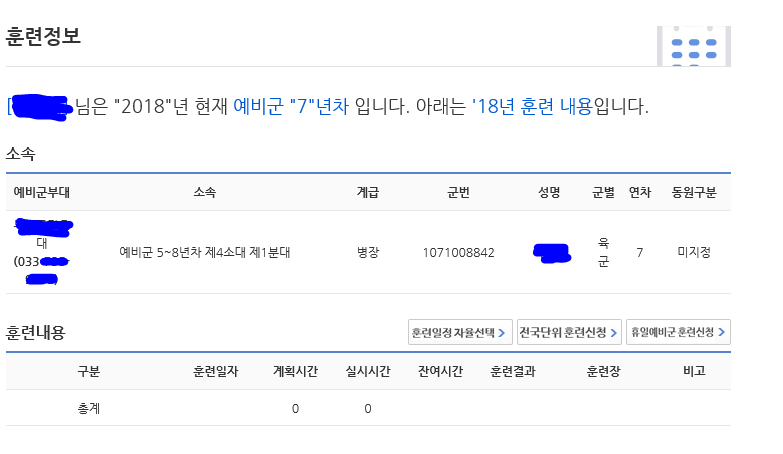The width and height of the screenshot is (783, 454).
Task: Select the 비고 column header
Action: coord(694,371)
